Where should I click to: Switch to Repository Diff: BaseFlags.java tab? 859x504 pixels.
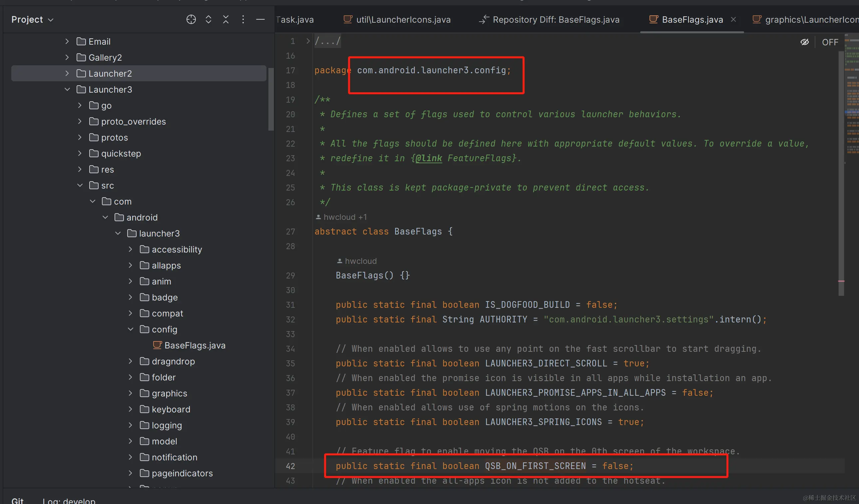tap(549, 19)
